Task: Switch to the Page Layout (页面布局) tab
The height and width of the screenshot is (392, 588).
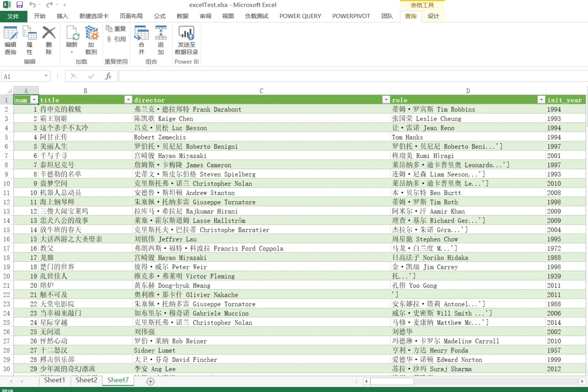Action: (131, 16)
